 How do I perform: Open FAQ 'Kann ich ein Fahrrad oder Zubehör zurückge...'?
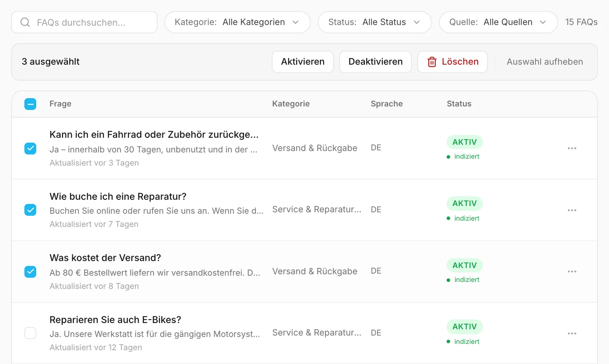(154, 135)
